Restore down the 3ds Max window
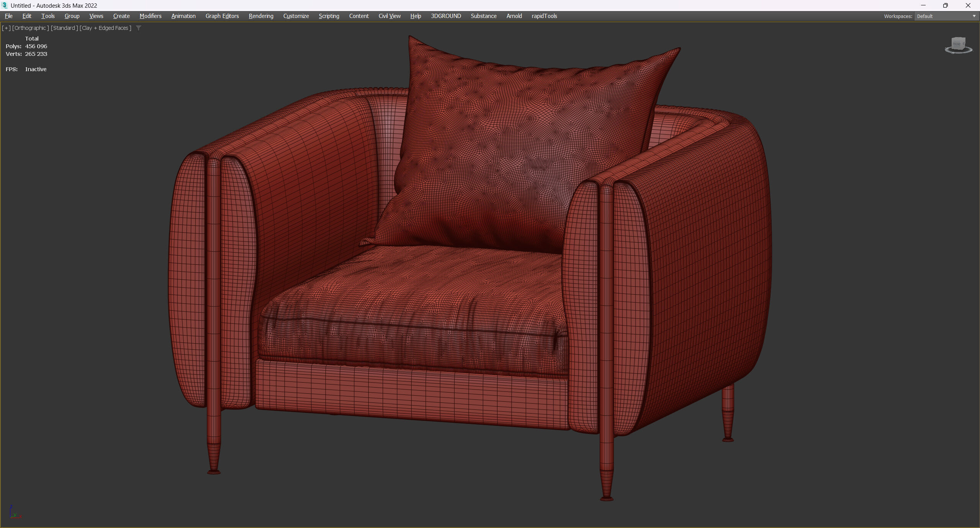The width and height of the screenshot is (980, 528). (946, 5)
